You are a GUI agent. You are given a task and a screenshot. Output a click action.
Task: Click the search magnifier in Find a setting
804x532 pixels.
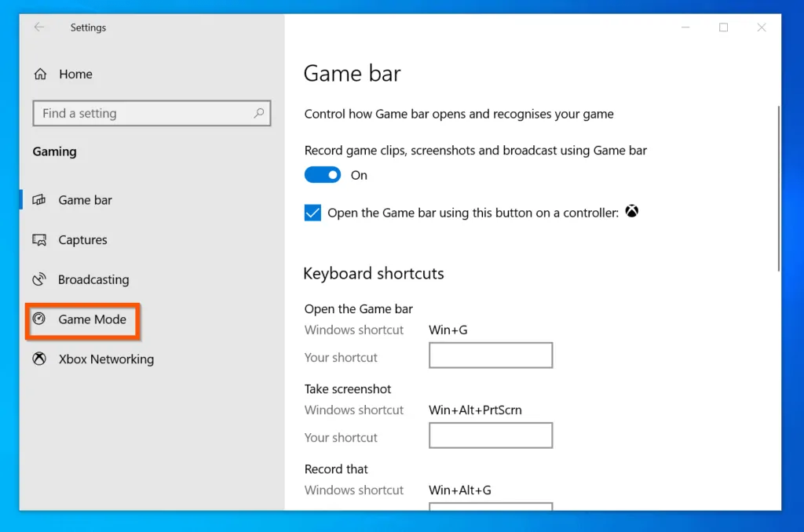tap(258, 113)
